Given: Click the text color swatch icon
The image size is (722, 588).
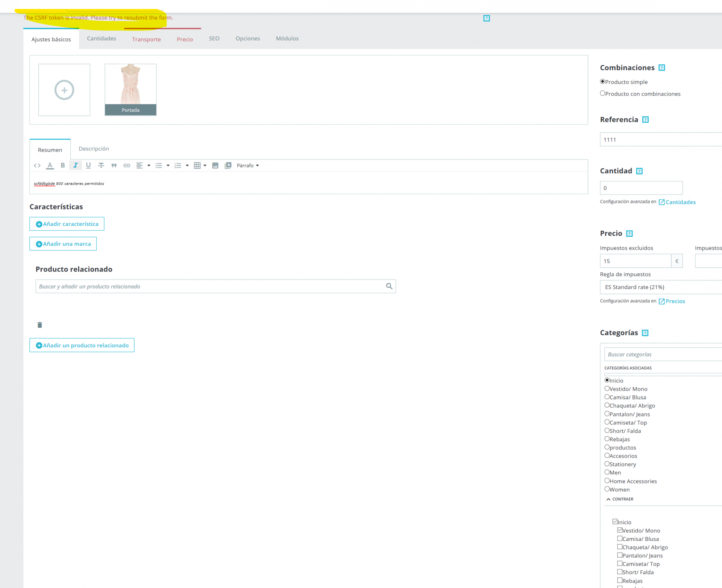Looking at the screenshot, I should pyautogui.click(x=50, y=166).
